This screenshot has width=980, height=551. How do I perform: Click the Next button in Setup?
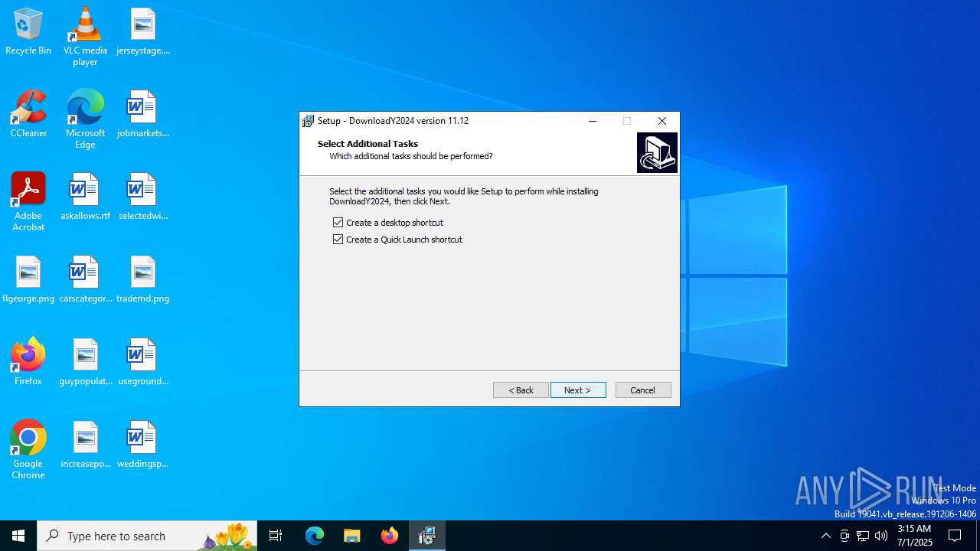click(x=578, y=390)
